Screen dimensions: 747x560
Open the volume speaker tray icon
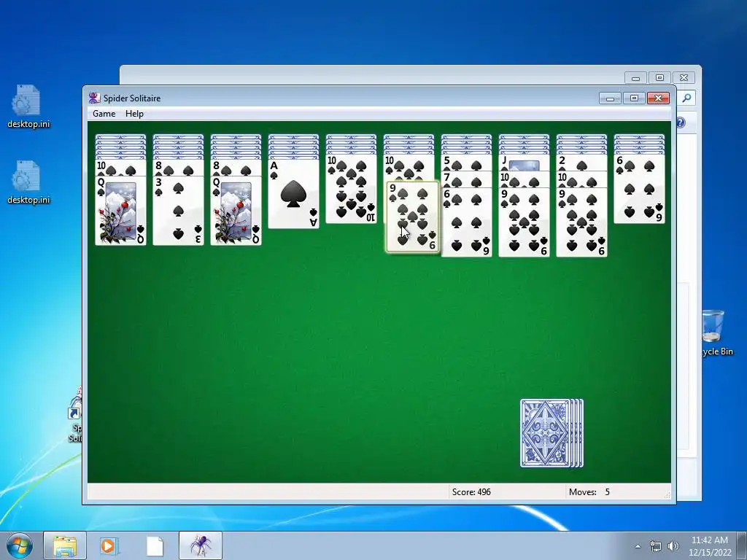pos(673,546)
